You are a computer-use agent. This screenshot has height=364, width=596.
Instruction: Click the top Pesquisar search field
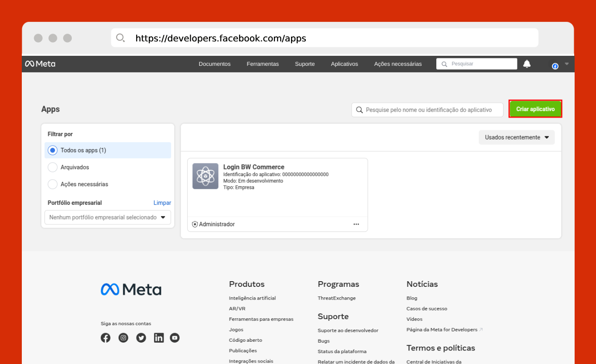(x=476, y=64)
